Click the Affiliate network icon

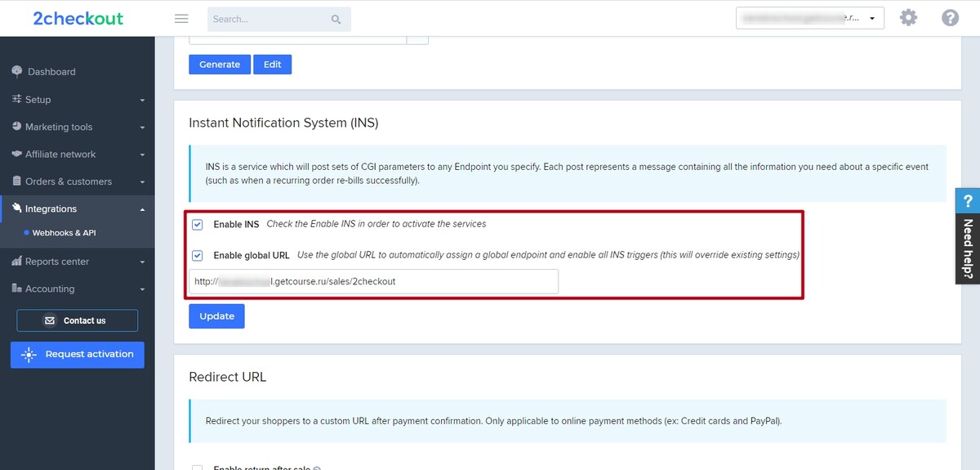tap(17, 154)
